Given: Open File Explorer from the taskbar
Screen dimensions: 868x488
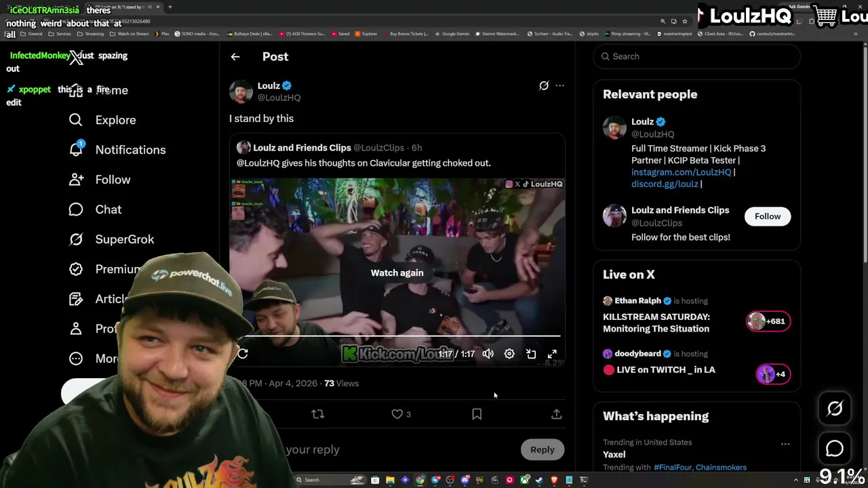Looking at the screenshot, I should click(390, 480).
